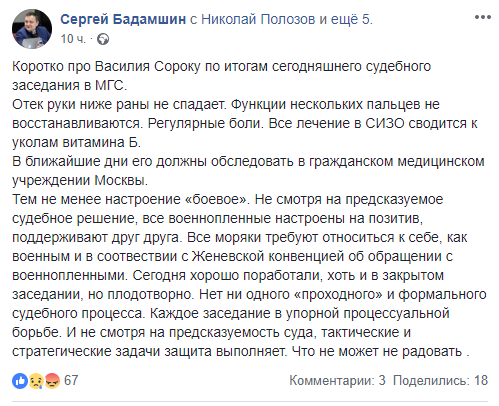Open Сергей Бадамшин's profile name link
The width and height of the screenshot is (499, 406).
123,19
